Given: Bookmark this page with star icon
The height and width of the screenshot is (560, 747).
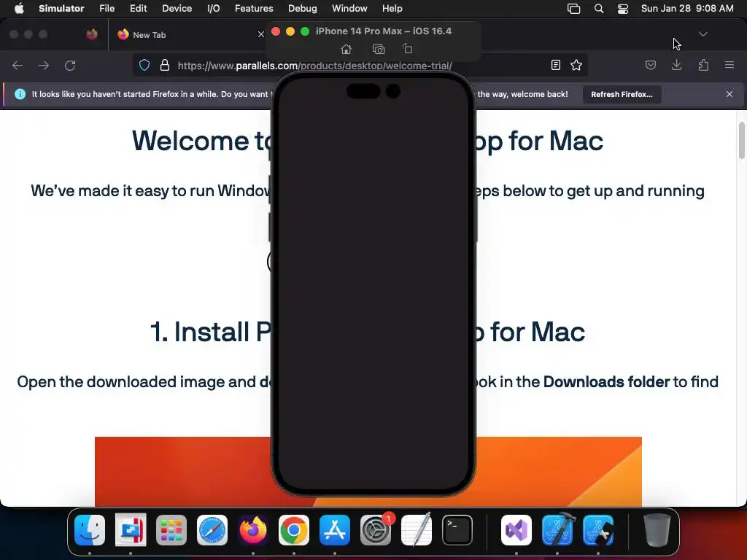Looking at the screenshot, I should point(576,65).
